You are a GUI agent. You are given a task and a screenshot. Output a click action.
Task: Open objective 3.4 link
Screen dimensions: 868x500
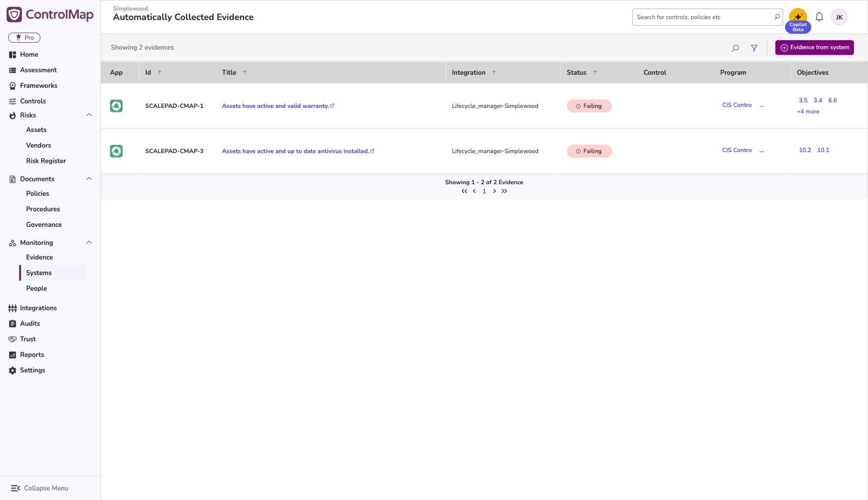(818, 100)
